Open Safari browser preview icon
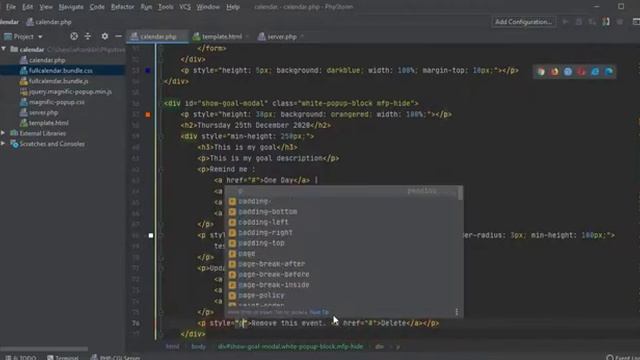This screenshot has width=640, height=360. (568, 72)
